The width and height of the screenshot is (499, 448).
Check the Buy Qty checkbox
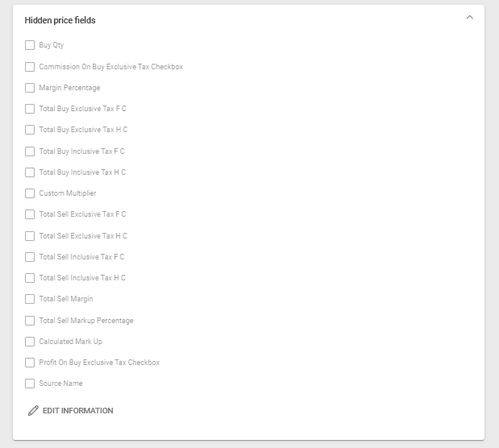[x=30, y=45]
